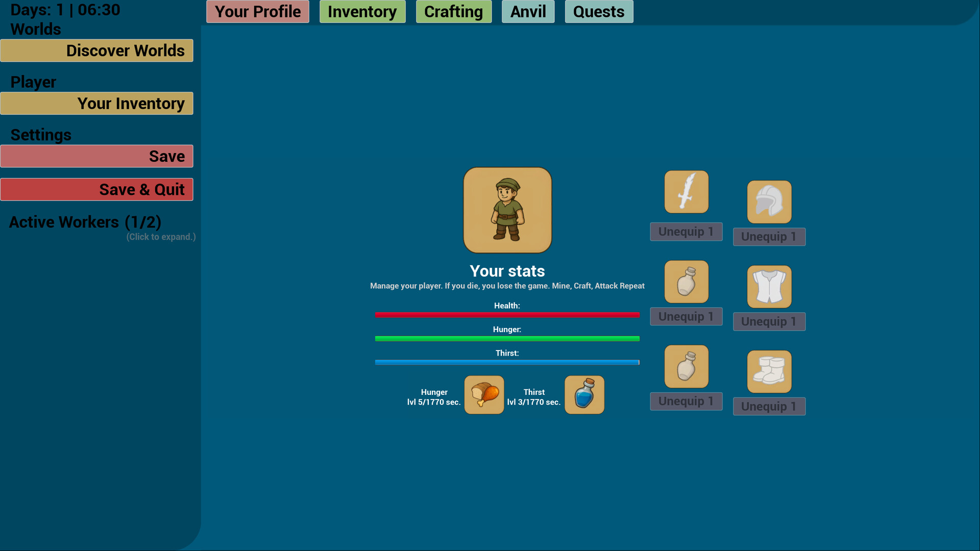Click the lower potion flask slot
This screenshot has height=551, width=980.
point(686,366)
